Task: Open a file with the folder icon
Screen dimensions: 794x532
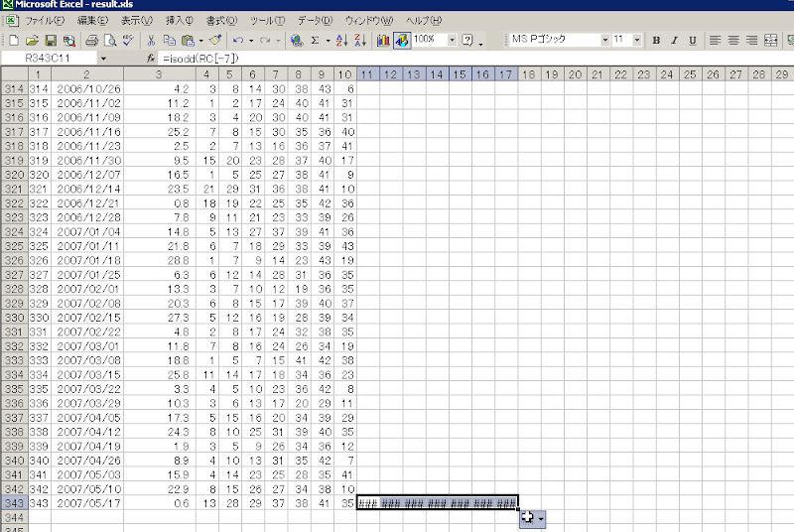Action: 32,40
